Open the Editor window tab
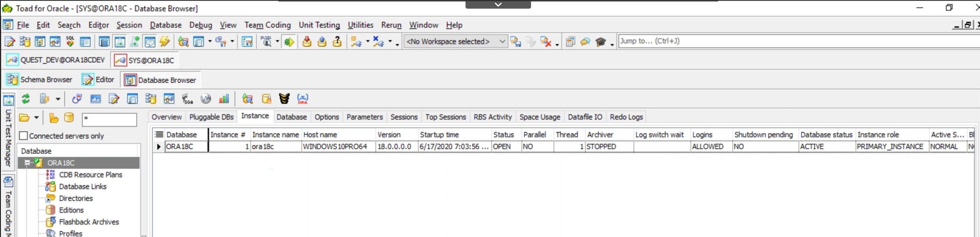The image size is (980, 237). (x=98, y=80)
